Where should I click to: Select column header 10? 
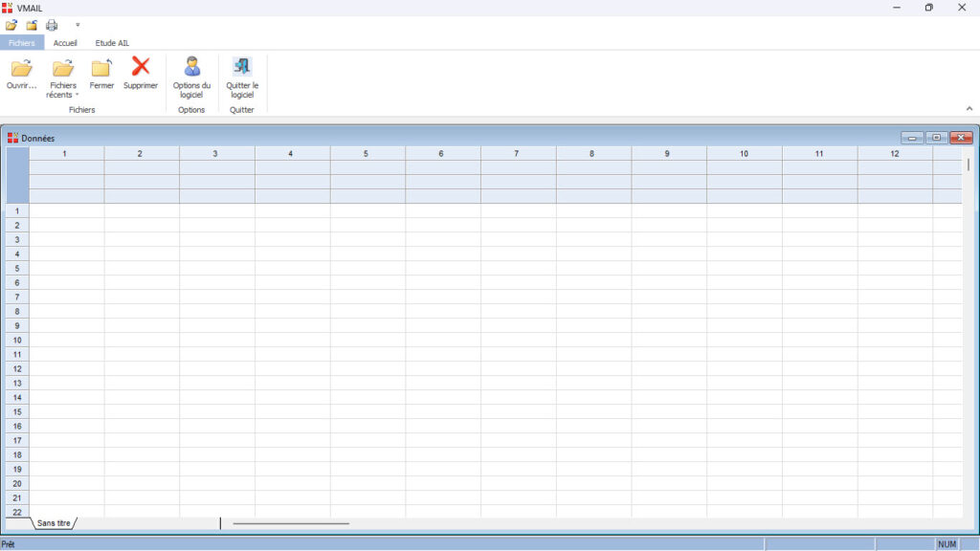[x=745, y=154]
